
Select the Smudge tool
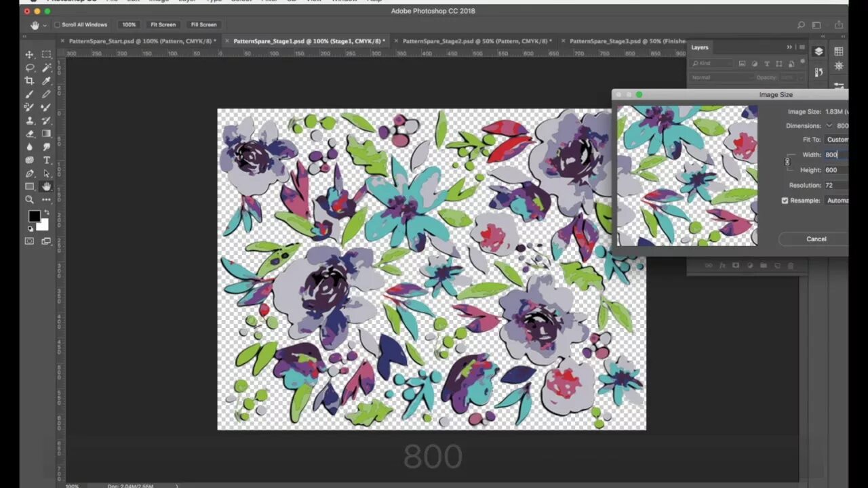[x=46, y=147]
